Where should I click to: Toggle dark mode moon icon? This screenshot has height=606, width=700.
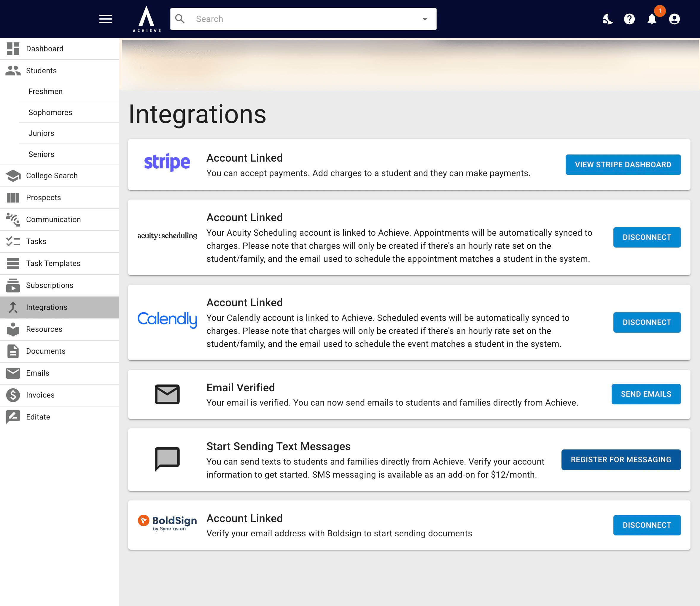click(x=608, y=19)
